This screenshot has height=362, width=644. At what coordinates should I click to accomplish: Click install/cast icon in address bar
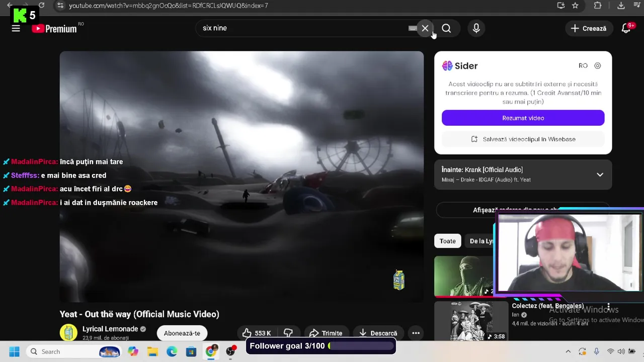[560, 6]
